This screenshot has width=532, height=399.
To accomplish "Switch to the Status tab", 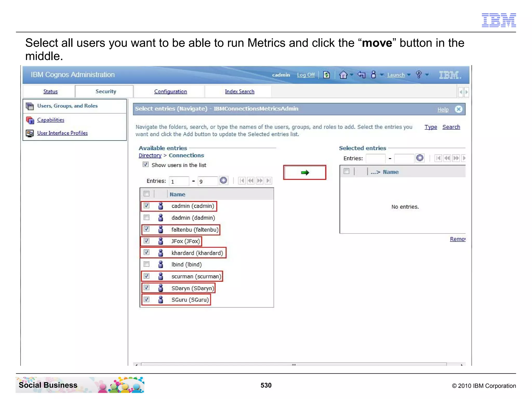I will click(x=50, y=91).
